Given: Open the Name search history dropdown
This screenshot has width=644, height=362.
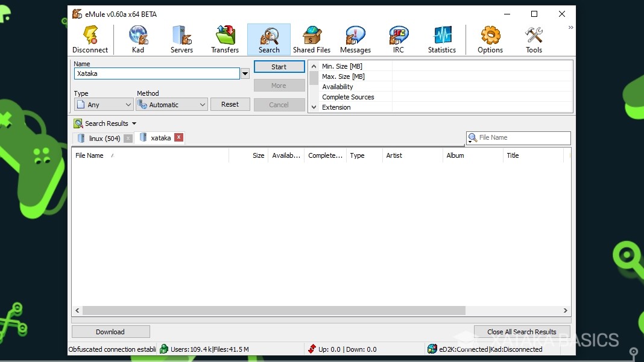Looking at the screenshot, I should pyautogui.click(x=245, y=73).
